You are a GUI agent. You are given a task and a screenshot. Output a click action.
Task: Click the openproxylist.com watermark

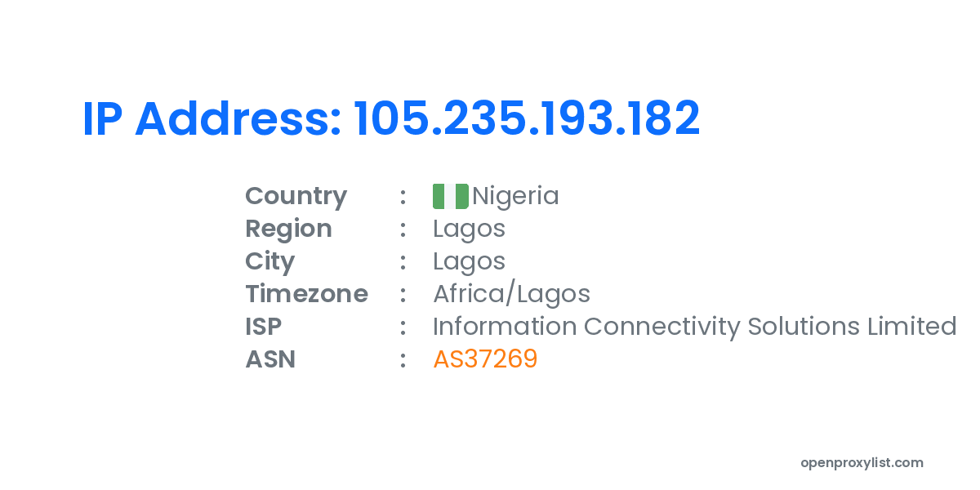862,463
